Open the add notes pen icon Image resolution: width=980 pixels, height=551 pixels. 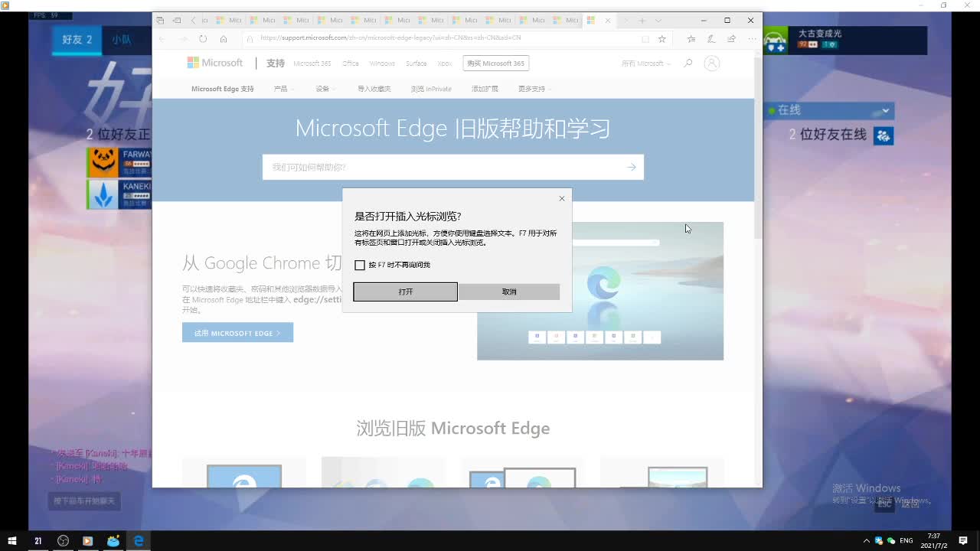[x=711, y=39]
